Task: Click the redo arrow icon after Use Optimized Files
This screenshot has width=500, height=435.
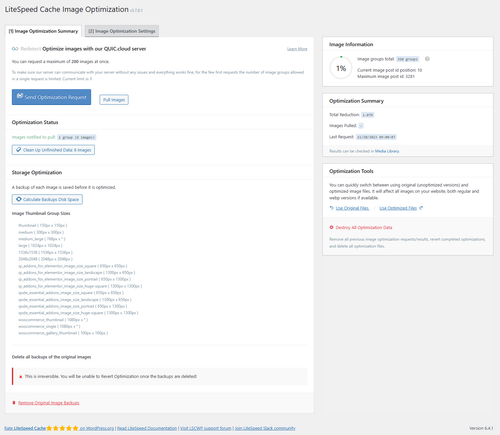Action: click(421, 208)
